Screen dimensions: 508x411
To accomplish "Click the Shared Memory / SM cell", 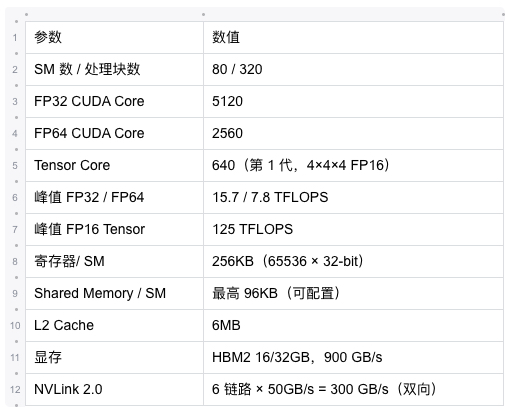I will click(x=114, y=293).
